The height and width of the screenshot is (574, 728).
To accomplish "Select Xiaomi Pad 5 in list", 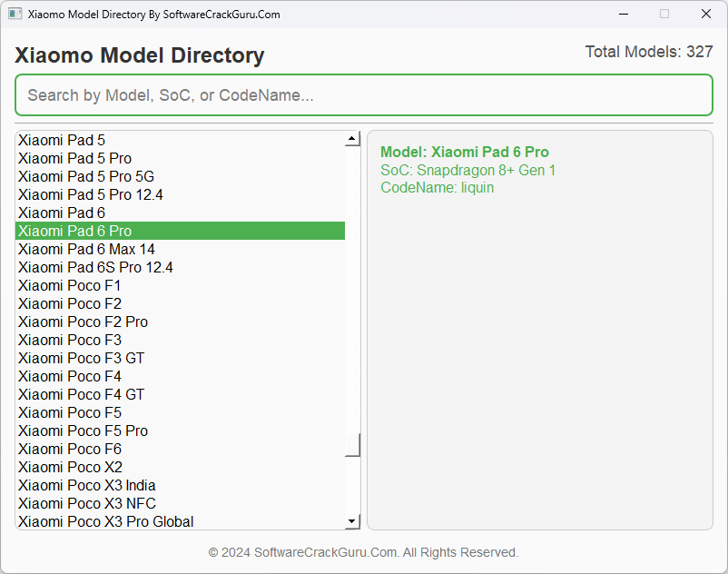I will 62,140.
